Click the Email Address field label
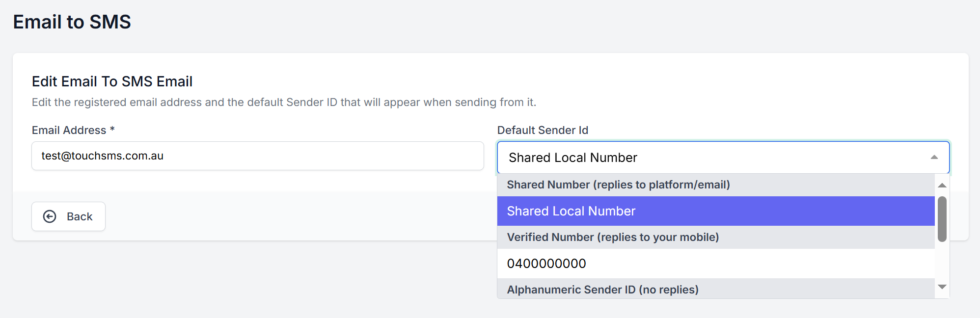The height and width of the screenshot is (318, 980). coord(69,130)
